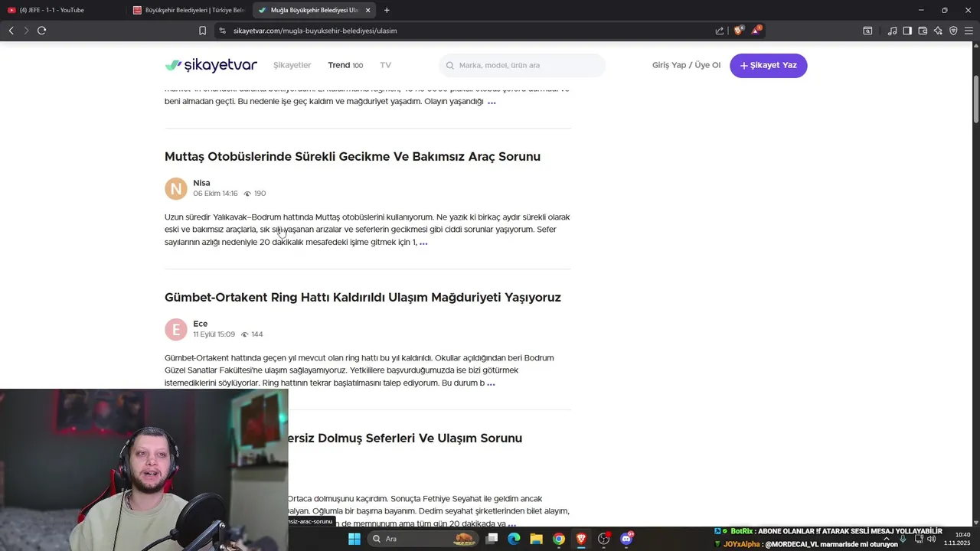980x551 pixels.
Task: Click the username Ece
Action: (x=201, y=324)
